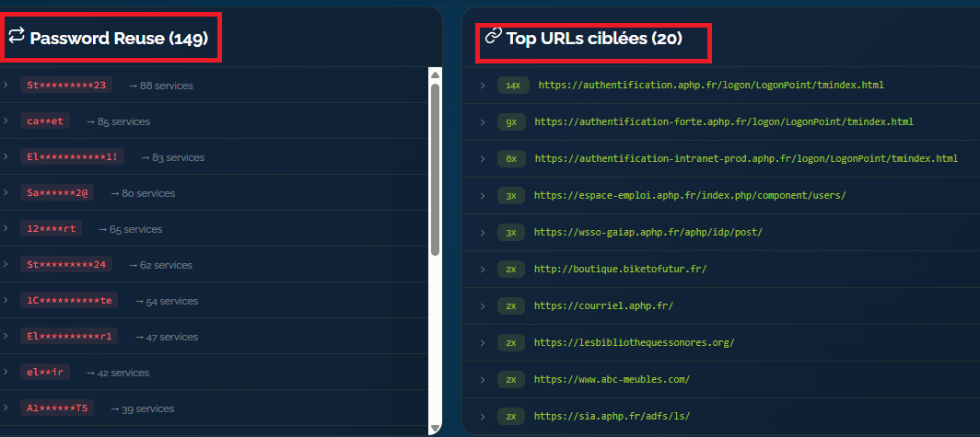This screenshot has height=437, width=980.
Task: Open the wsso-gaiap.aphp.fr idp URL
Action: (x=648, y=232)
